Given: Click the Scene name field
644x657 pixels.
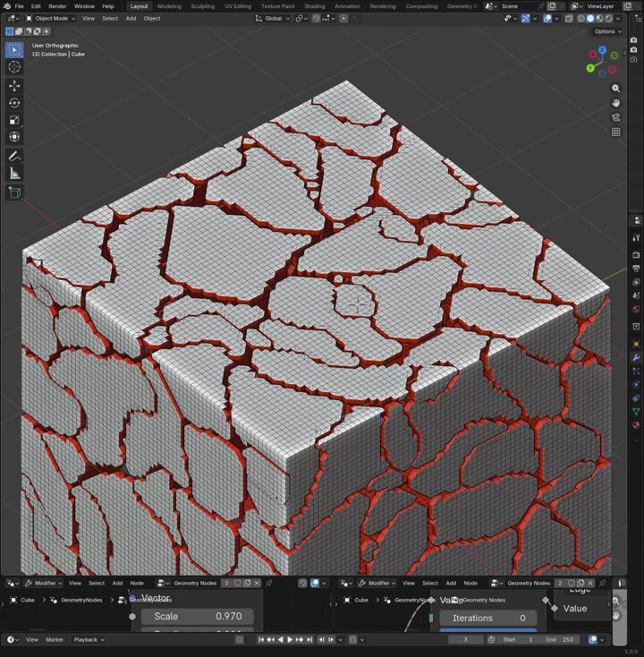Looking at the screenshot, I should (519, 6).
